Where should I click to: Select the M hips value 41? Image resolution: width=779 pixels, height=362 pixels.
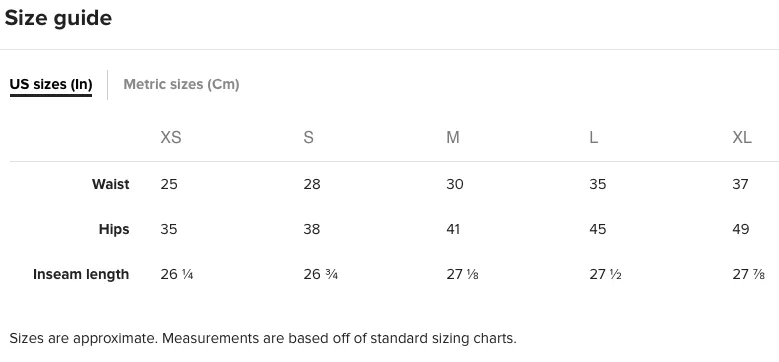[453, 229]
